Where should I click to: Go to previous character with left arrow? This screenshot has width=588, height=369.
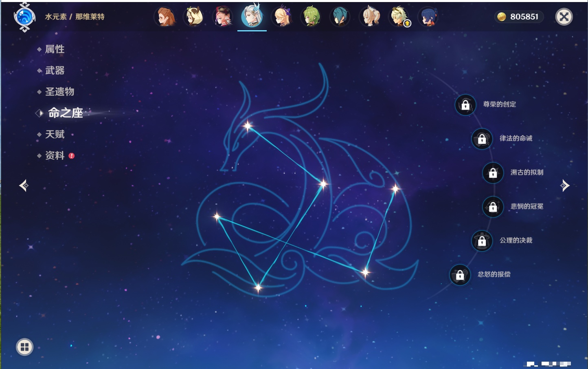pyautogui.click(x=24, y=186)
